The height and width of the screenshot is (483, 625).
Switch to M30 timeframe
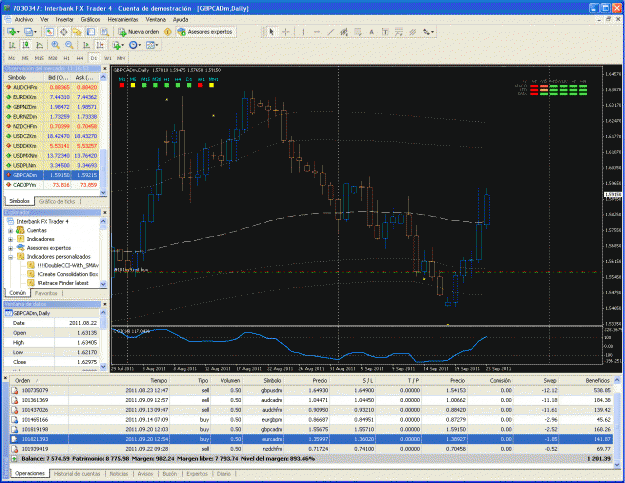tap(53, 58)
